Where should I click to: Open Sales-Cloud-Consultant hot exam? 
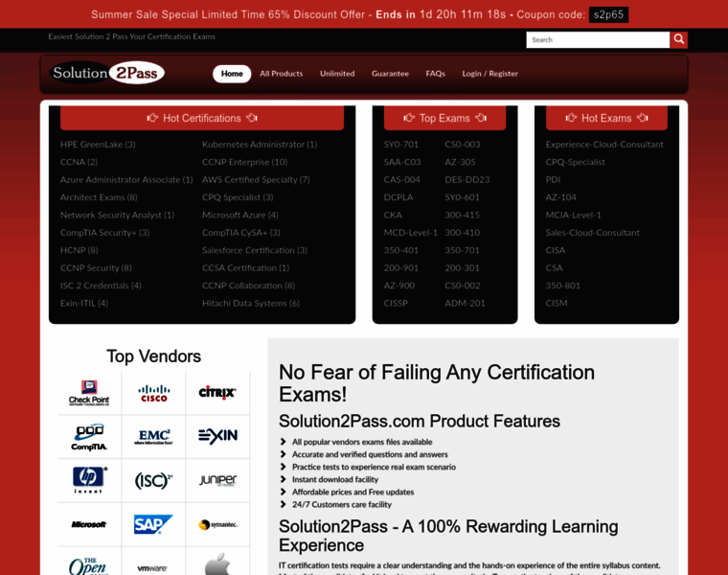point(592,233)
